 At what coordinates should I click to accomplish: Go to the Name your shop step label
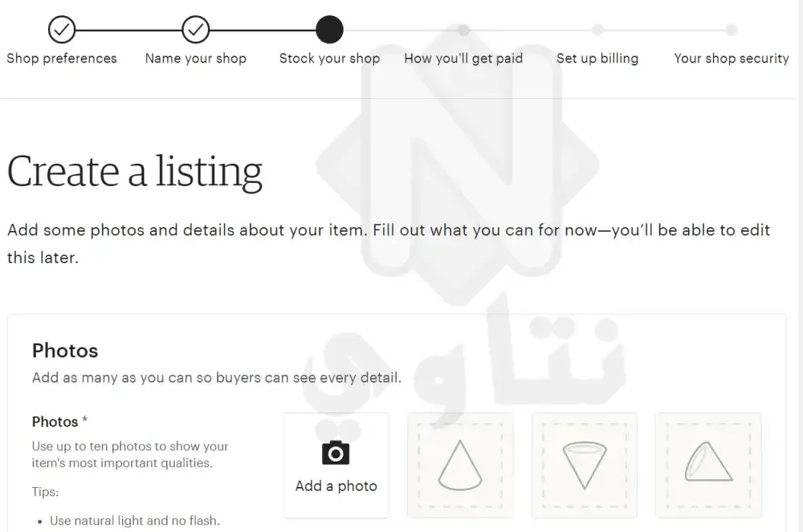196,59
